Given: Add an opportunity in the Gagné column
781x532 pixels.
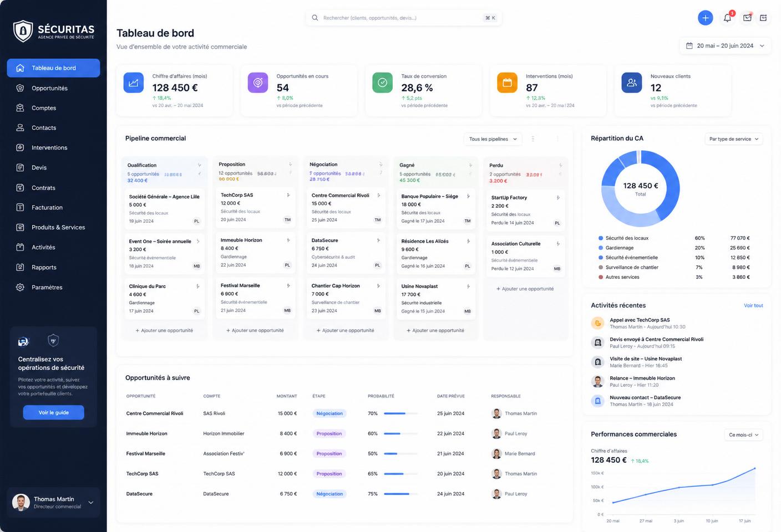Looking at the screenshot, I should (435, 330).
